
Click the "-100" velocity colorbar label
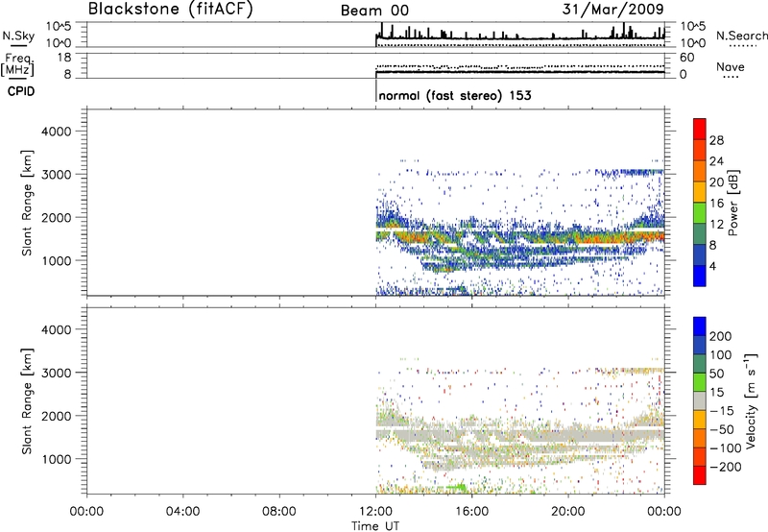[x=725, y=448]
